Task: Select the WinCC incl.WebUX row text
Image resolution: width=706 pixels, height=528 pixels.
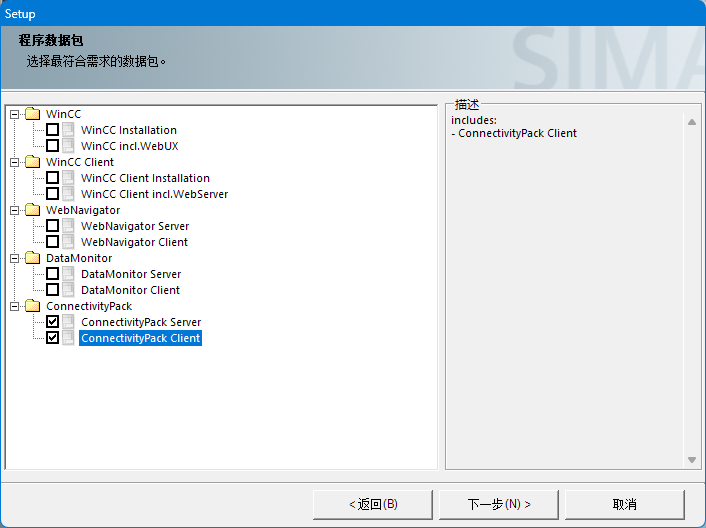Action: (x=130, y=146)
